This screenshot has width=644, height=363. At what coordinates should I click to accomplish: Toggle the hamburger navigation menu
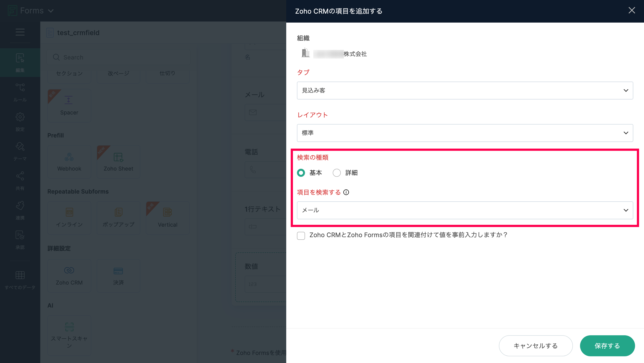(20, 32)
